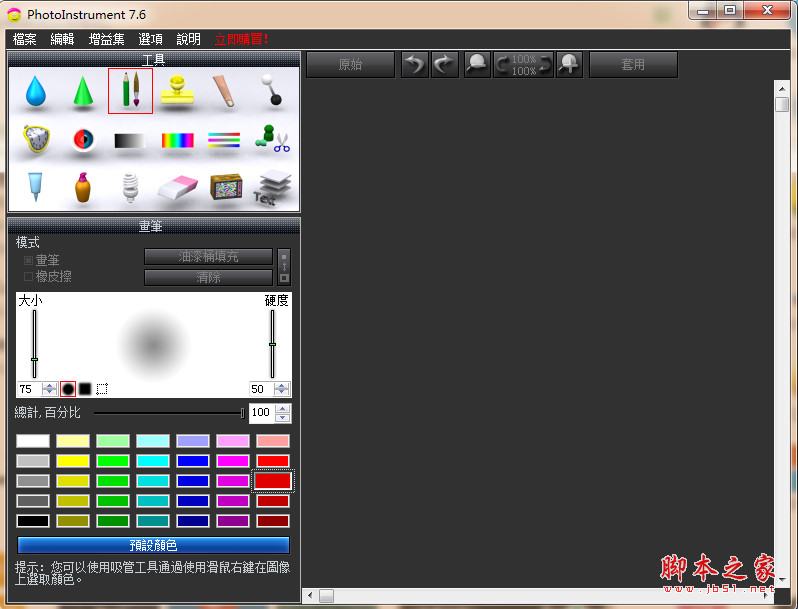Screen dimensions: 798x609
Task: Open the 說明 menu
Action: [x=188, y=39]
